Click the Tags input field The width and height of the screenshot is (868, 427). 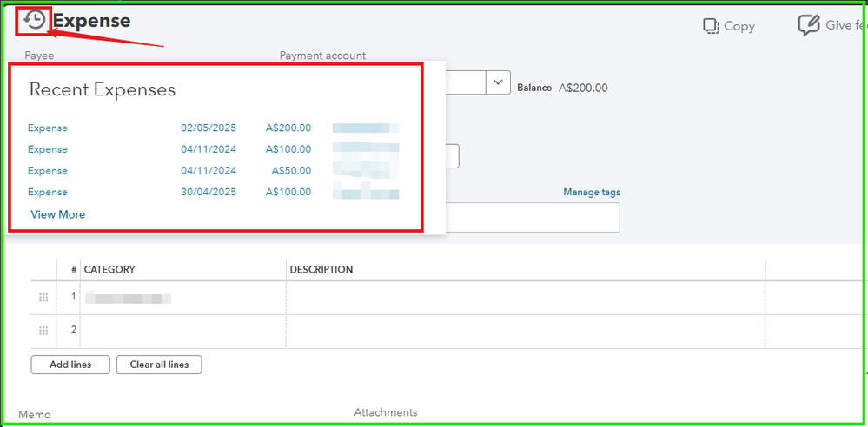coord(533,217)
